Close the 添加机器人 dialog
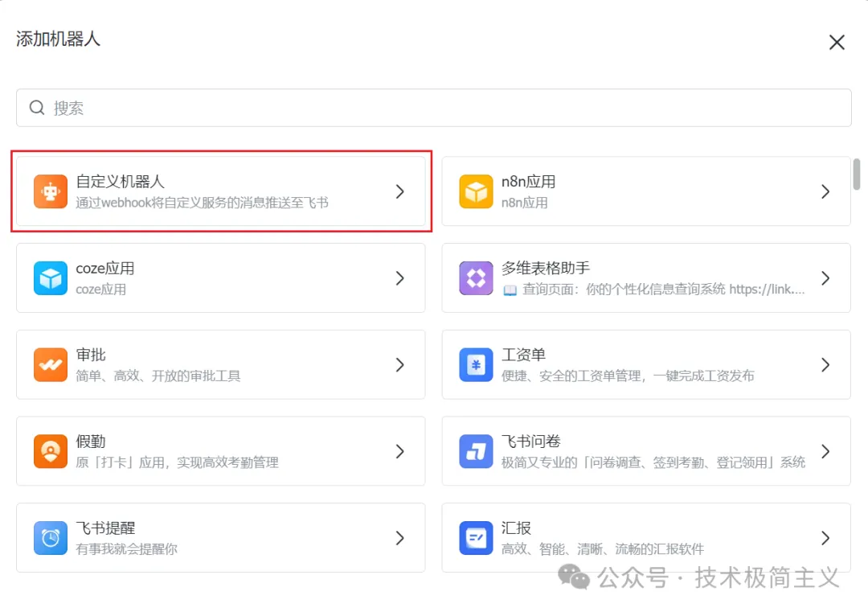This screenshot has width=868, height=612. [x=837, y=42]
